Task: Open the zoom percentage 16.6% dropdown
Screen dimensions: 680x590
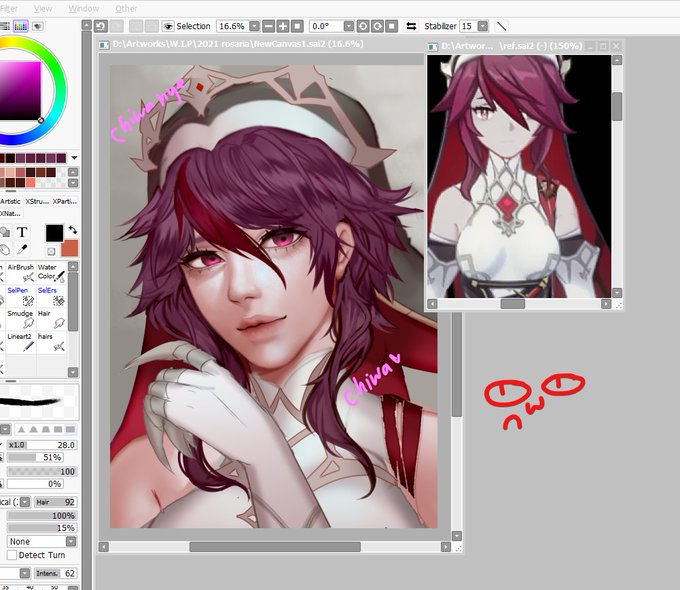Action: [255, 26]
